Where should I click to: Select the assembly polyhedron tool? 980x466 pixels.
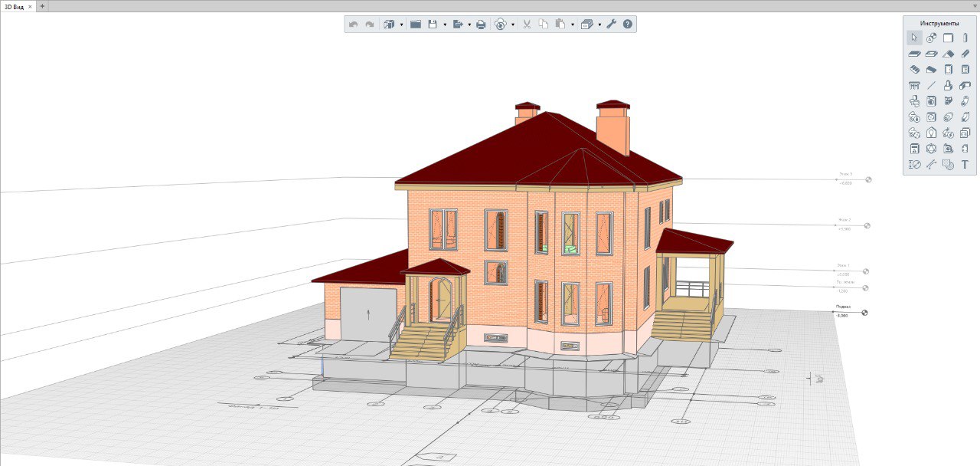click(931, 149)
